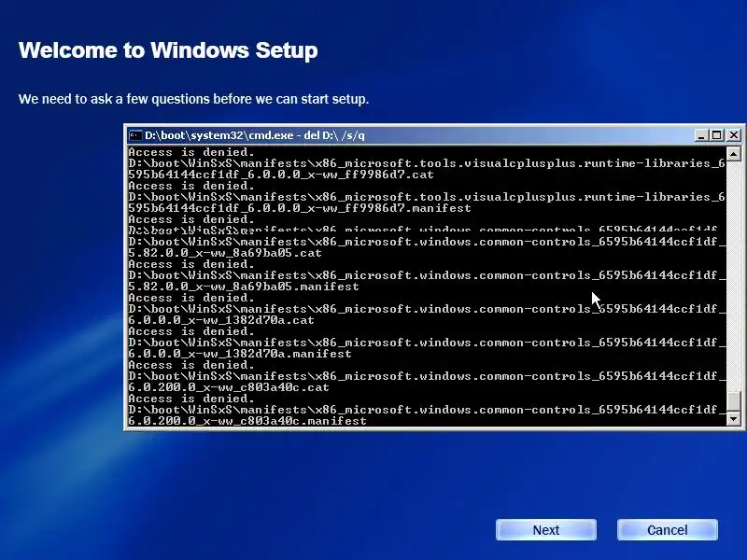Click the console scrollbar down arrow

pyautogui.click(x=734, y=419)
